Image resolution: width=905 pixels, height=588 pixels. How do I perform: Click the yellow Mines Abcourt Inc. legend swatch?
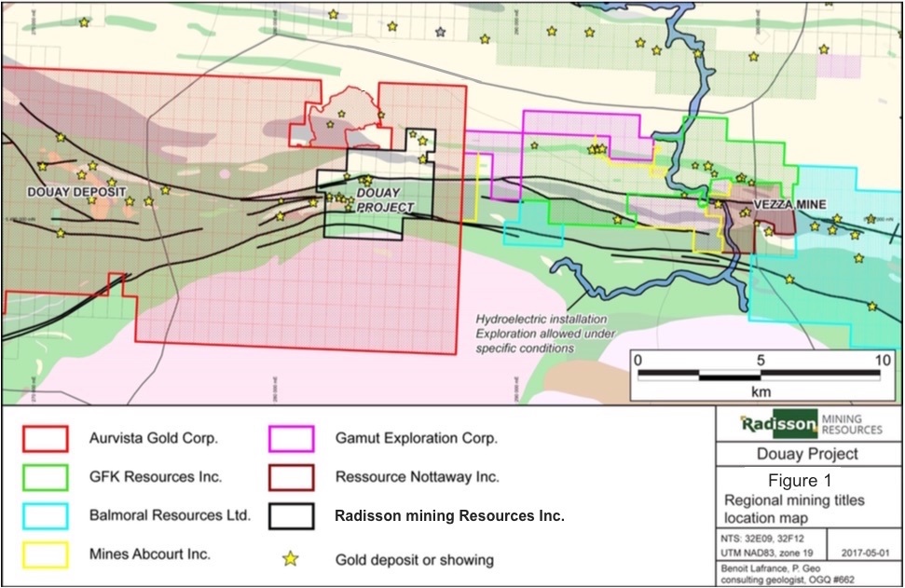(x=46, y=554)
